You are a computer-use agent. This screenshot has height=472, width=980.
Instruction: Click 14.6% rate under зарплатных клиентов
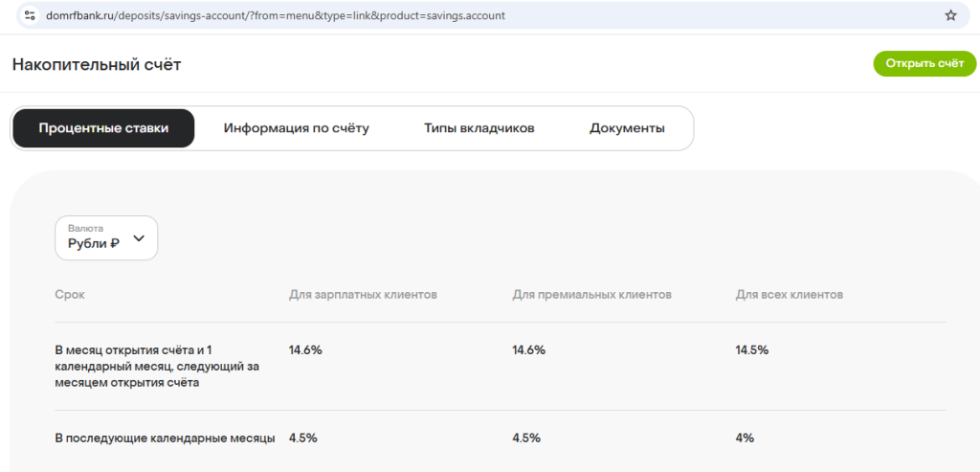point(305,349)
